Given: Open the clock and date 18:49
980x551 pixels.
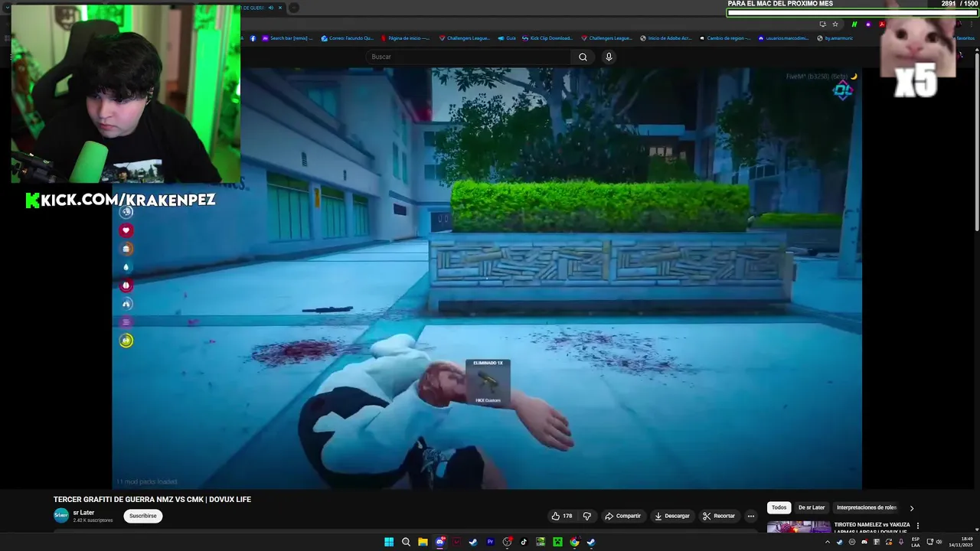Looking at the screenshot, I should point(961,542).
